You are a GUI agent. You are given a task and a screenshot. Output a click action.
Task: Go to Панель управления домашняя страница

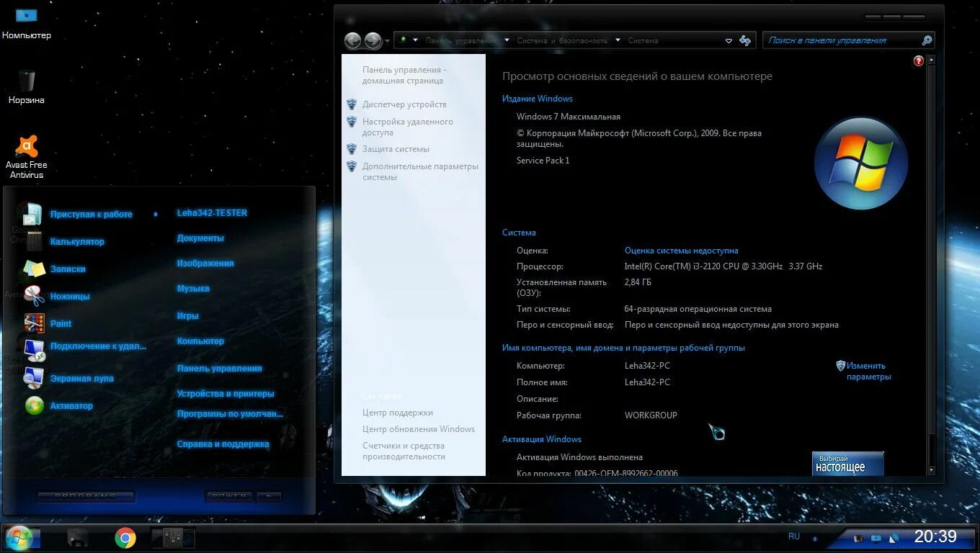click(x=404, y=76)
